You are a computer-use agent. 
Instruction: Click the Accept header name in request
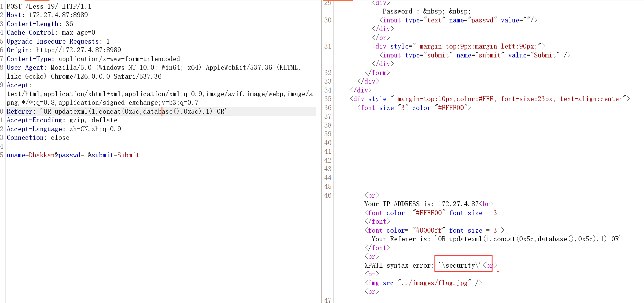[x=19, y=85]
